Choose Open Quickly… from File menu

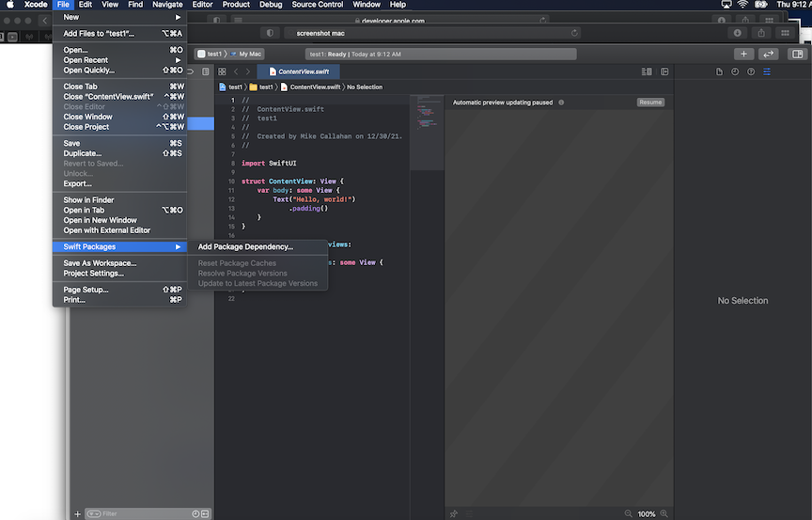click(x=119, y=71)
